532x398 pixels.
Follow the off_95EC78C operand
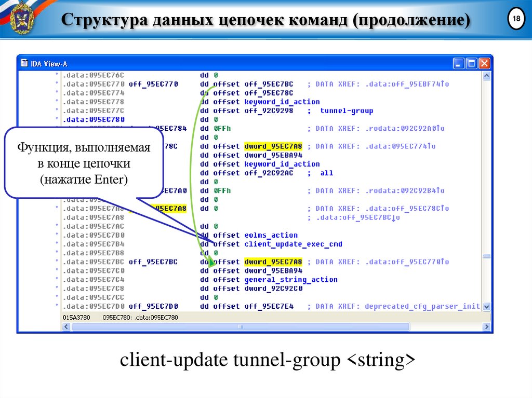(269, 92)
